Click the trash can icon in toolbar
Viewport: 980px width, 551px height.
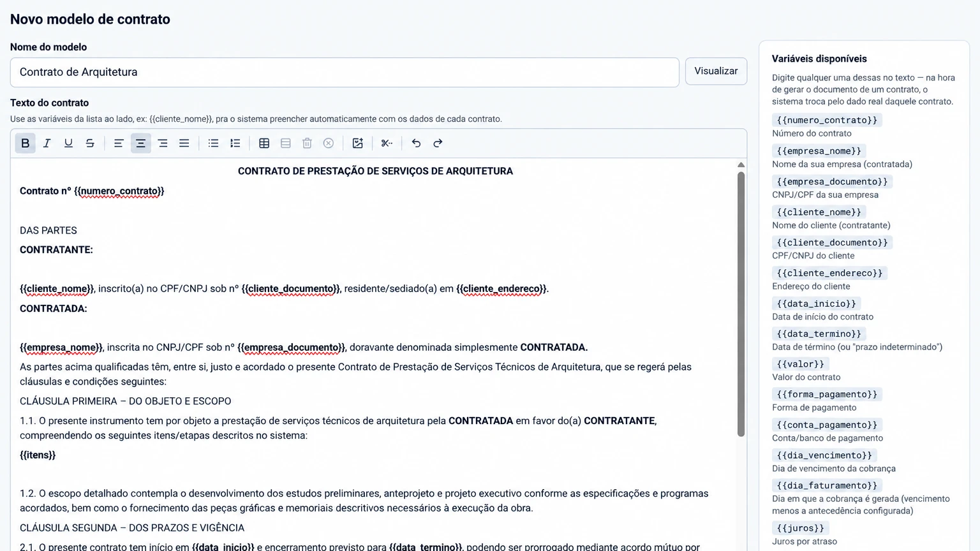pos(307,143)
